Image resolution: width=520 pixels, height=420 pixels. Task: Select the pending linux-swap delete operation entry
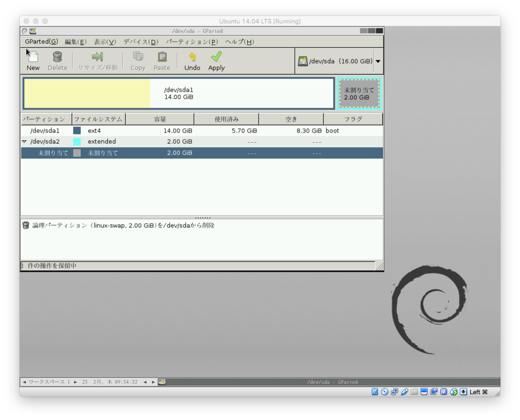pos(123,225)
